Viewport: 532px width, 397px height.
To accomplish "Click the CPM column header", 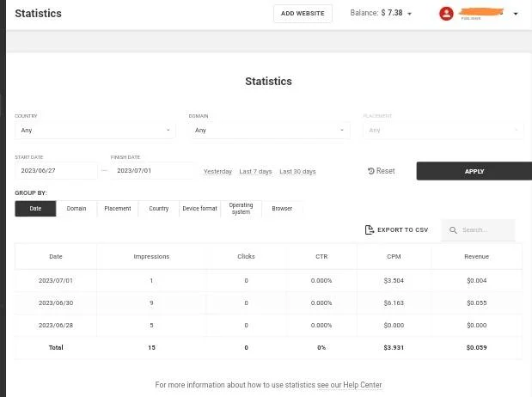I will [x=394, y=257].
